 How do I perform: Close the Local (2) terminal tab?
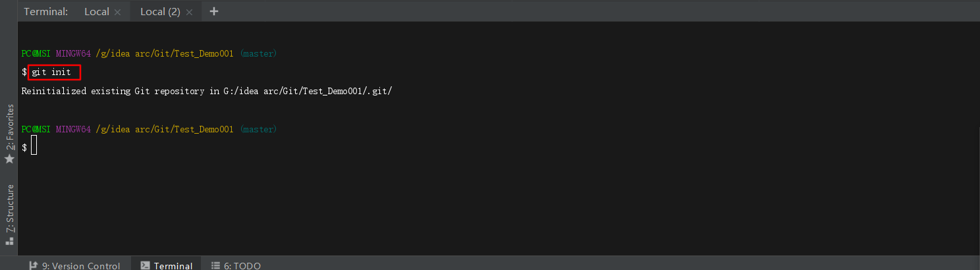(x=189, y=12)
